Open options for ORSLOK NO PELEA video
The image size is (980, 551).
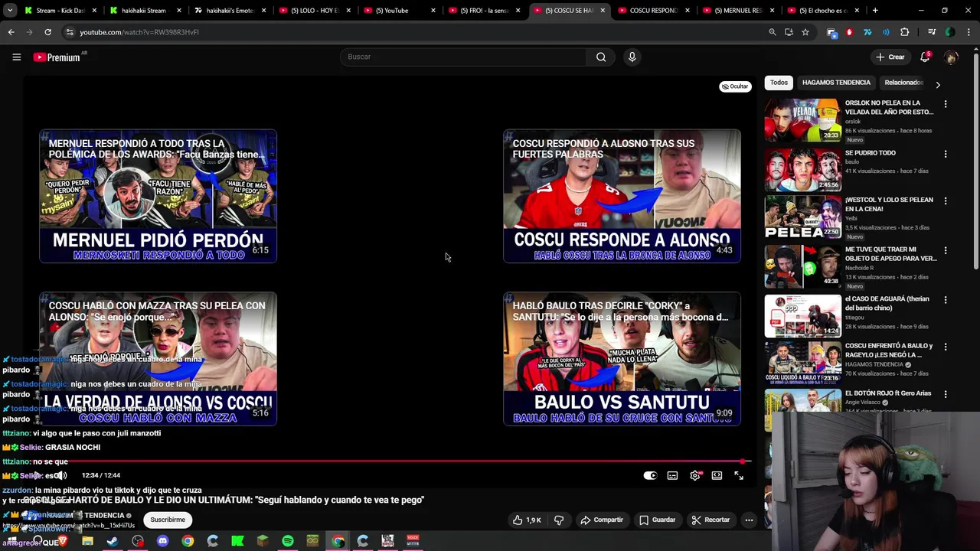click(945, 104)
